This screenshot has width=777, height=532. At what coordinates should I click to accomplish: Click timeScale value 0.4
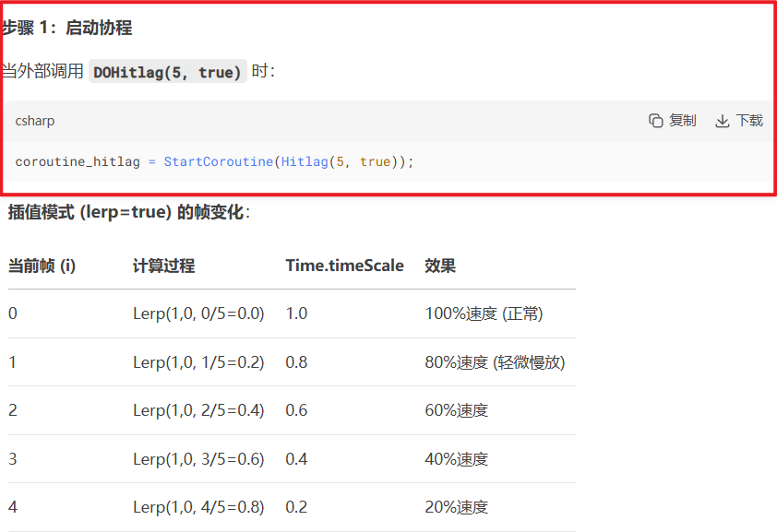tap(296, 459)
